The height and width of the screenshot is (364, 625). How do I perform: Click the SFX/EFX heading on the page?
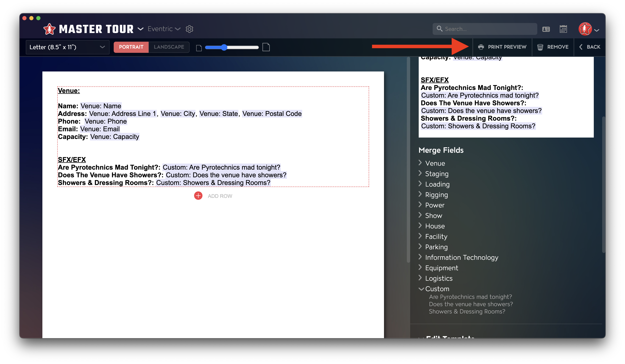(72, 160)
